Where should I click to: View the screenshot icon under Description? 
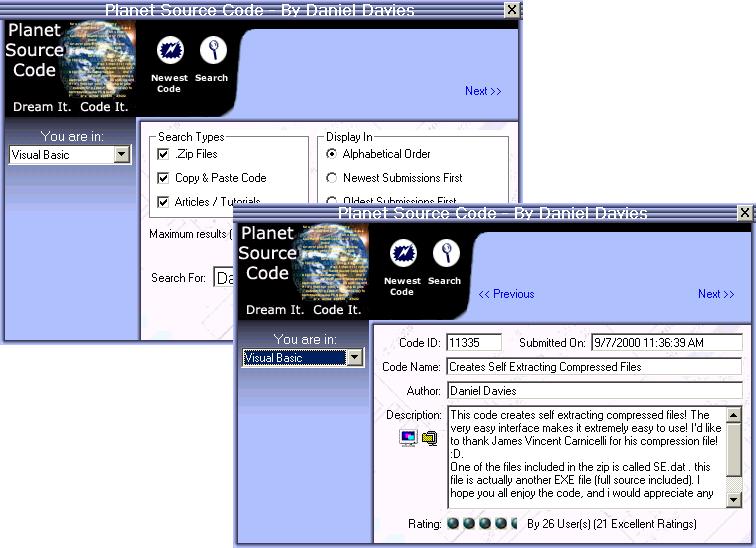point(408,438)
